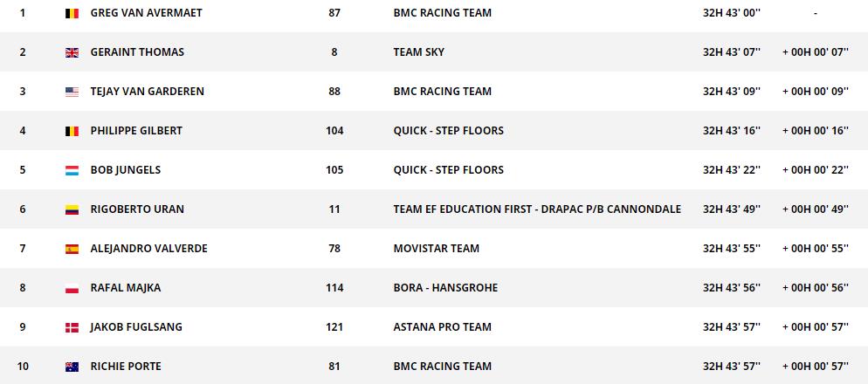
Task: Open Geraint Thomas rider link
Action: click(x=137, y=52)
